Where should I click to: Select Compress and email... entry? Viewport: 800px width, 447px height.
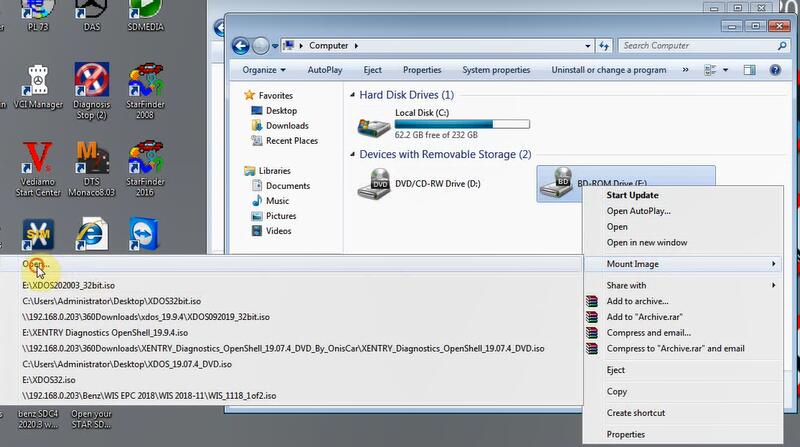683,333
